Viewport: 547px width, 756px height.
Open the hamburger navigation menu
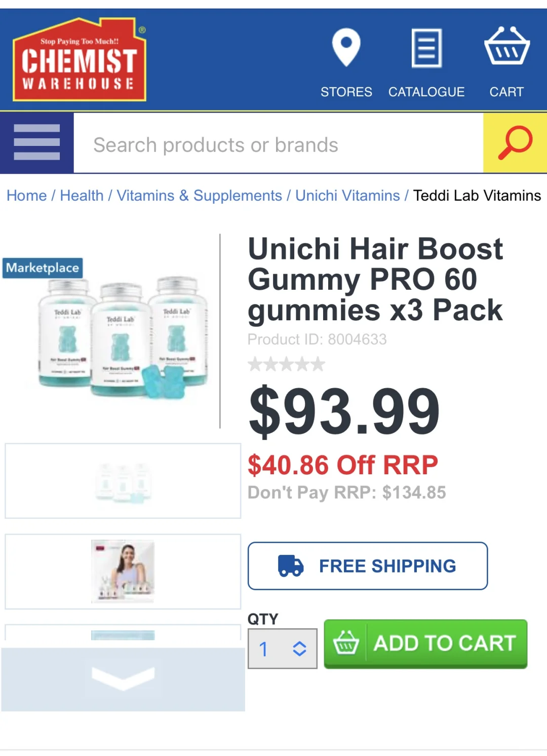[x=37, y=142]
